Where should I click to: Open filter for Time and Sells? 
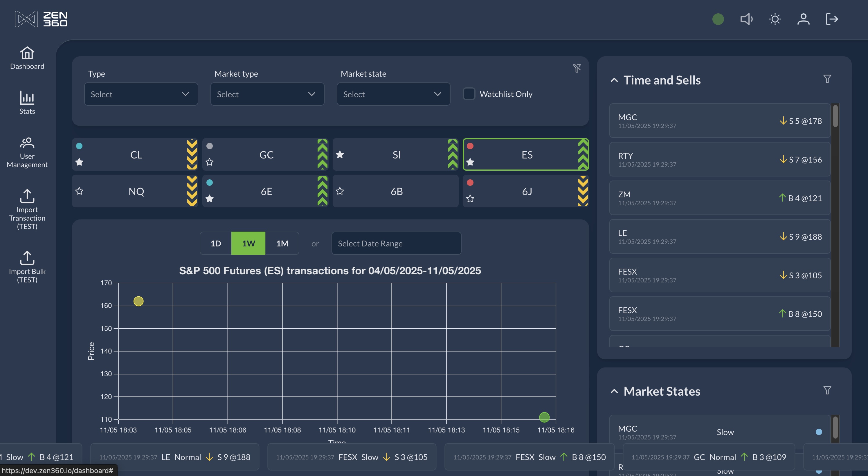[x=827, y=79]
